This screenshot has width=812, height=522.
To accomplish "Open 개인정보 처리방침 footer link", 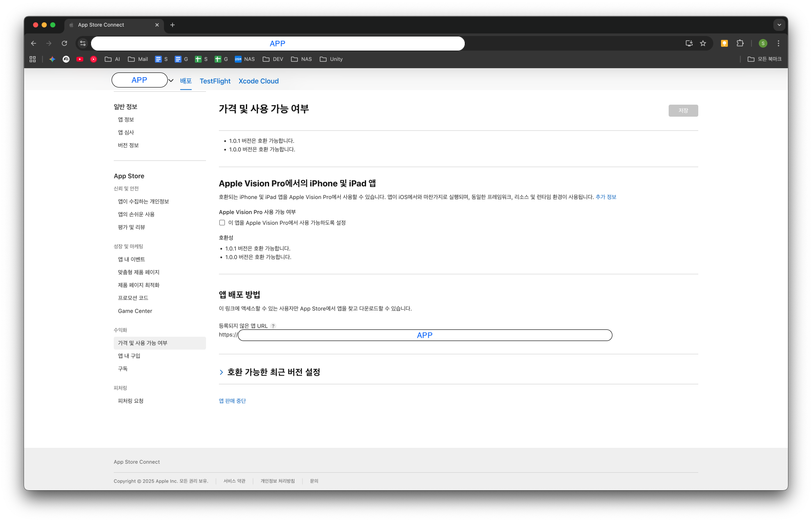I will [278, 481].
